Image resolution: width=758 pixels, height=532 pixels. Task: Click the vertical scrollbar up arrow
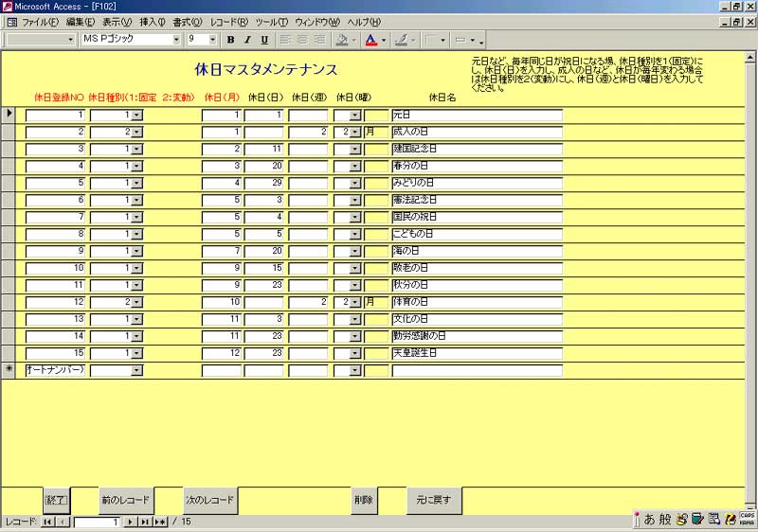pos(750,57)
